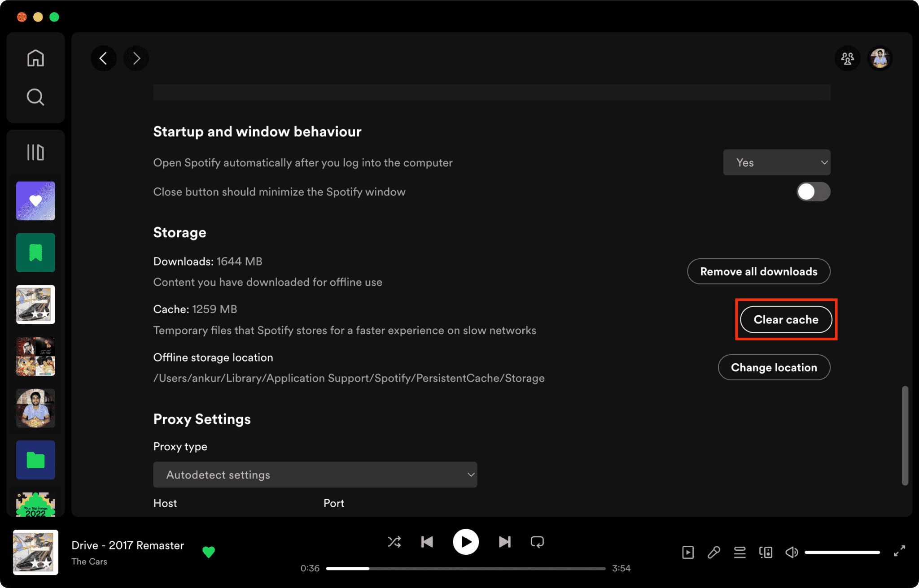The height and width of the screenshot is (588, 919).
Task: Click the 2022 playlist thumbnail
Action: click(36, 507)
